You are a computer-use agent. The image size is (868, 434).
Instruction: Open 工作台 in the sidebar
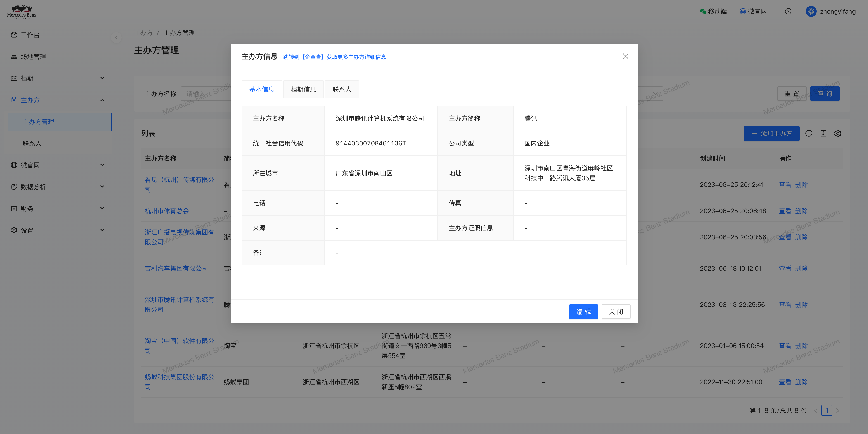30,35
